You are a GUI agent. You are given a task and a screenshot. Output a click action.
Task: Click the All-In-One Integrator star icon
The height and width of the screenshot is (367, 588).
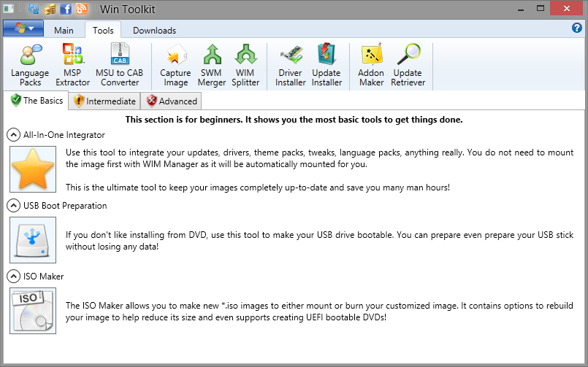tap(33, 169)
